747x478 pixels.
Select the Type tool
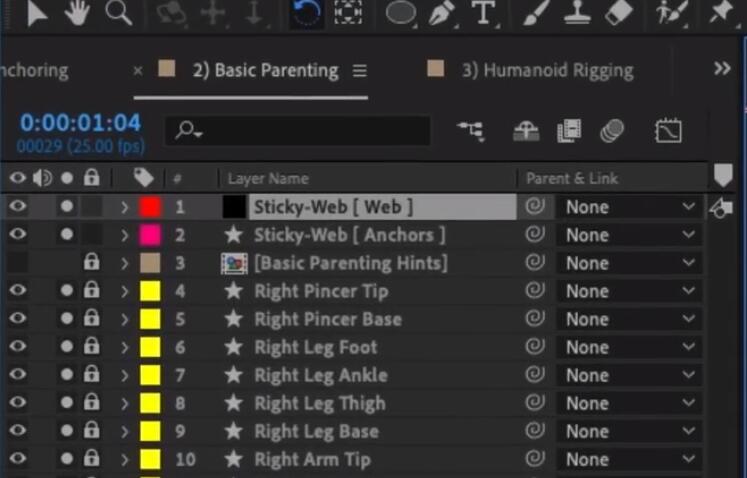483,12
